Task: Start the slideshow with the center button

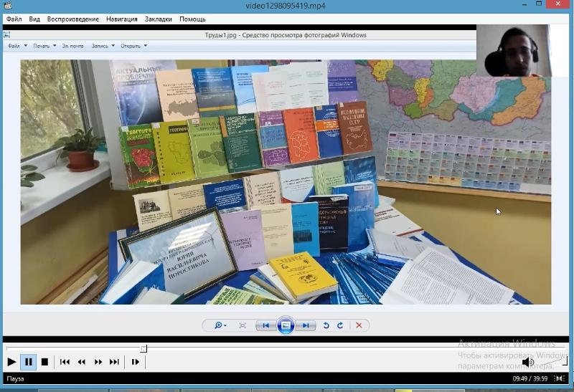Action: tap(286, 325)
